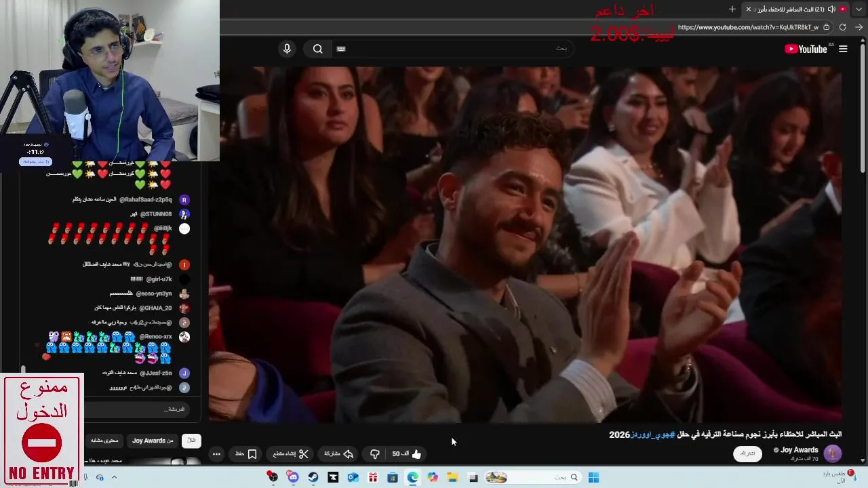
Task: Reload the page with refresh icon
Action: (843, 27)
